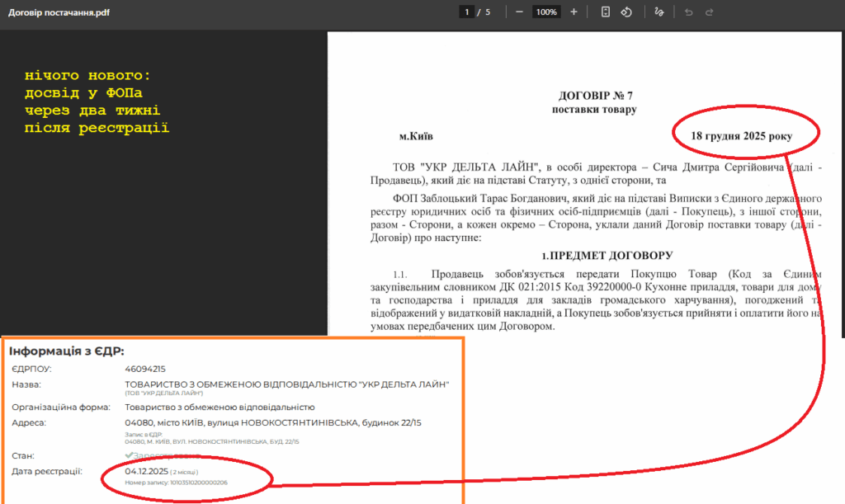Rotate the document counterclockwise
Viewport: 845px width, 504px height.
[x=626, y=12]
